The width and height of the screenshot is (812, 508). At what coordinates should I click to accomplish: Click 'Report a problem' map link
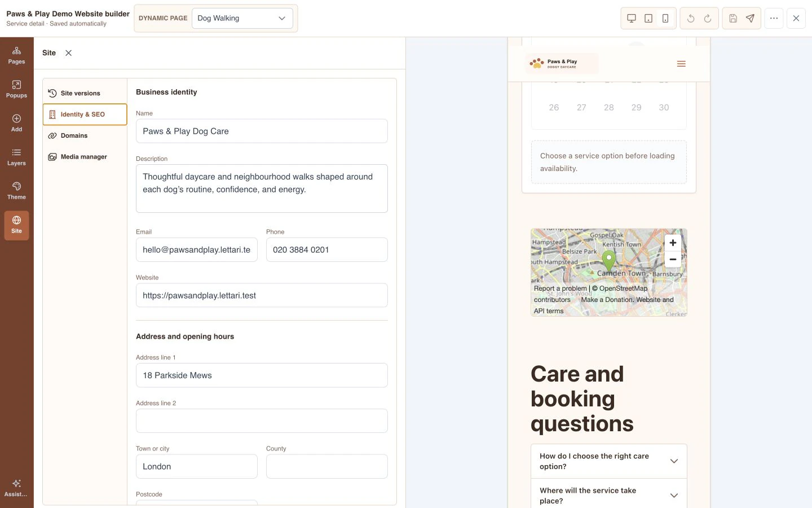click(x=561, y=288)
